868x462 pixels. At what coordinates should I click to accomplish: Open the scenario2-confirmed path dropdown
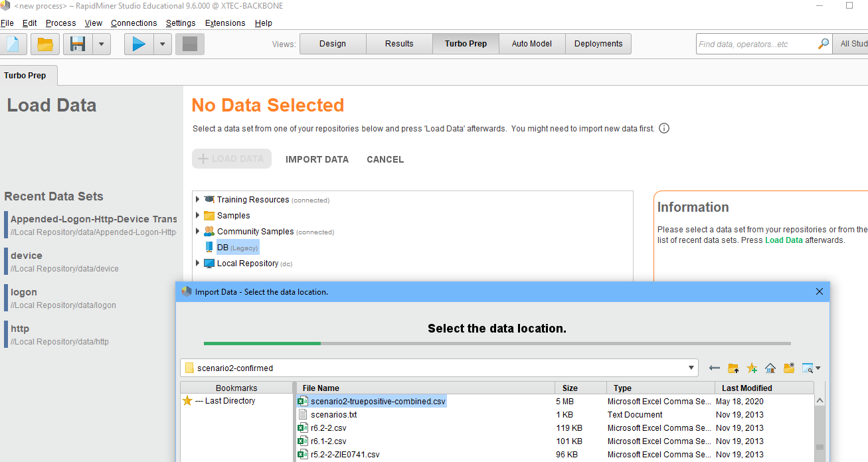pyautogui.click(x=693, y=368)
